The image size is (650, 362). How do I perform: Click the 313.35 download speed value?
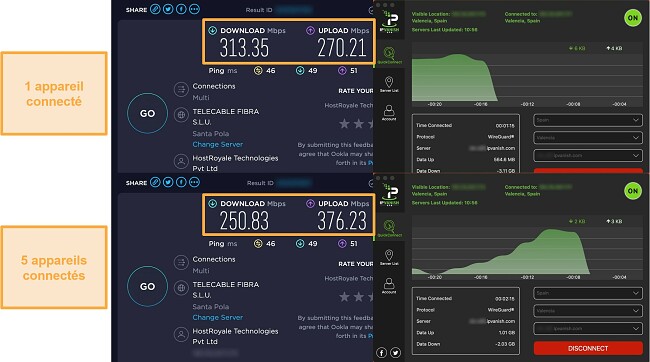click(244, 48)
